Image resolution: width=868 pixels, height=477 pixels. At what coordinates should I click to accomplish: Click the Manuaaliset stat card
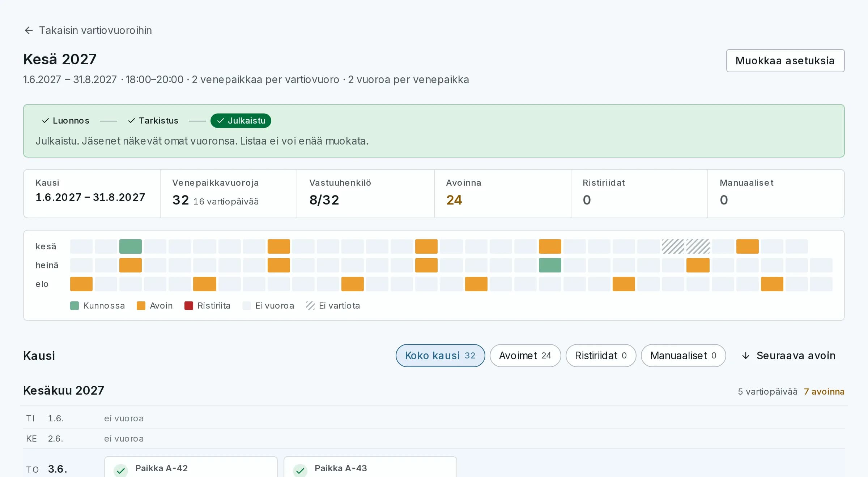[x=776, y=194]
